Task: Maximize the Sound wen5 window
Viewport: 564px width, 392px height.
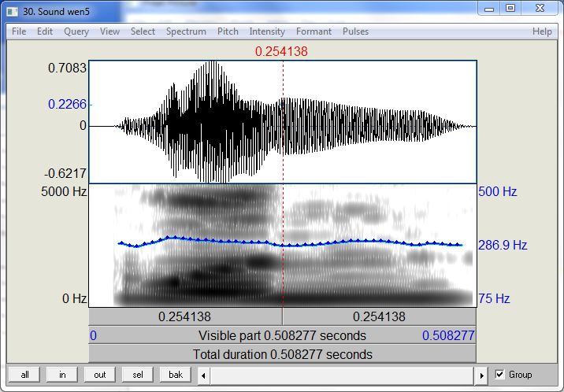Action: (x=510, y=9)
